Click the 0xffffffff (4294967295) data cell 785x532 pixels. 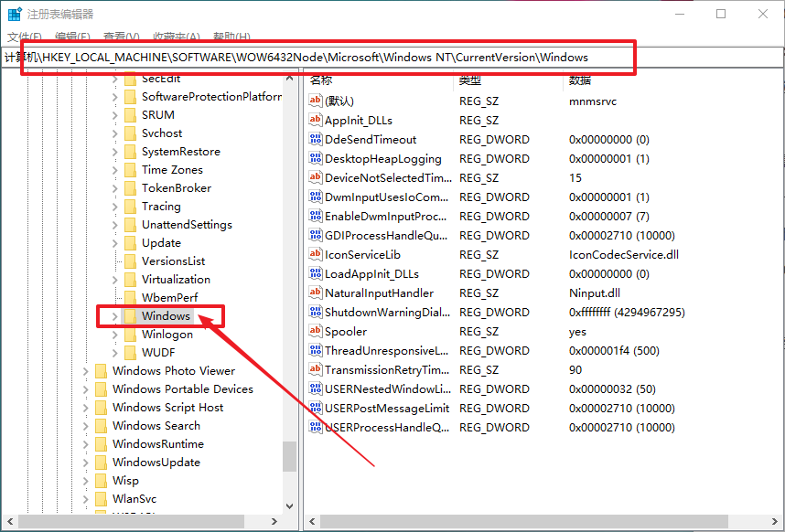coord(627,312)
